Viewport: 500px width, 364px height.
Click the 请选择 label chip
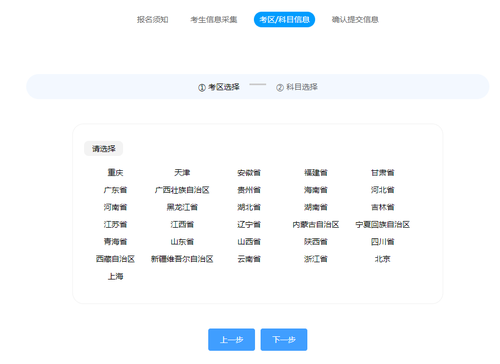click(104, 149)
